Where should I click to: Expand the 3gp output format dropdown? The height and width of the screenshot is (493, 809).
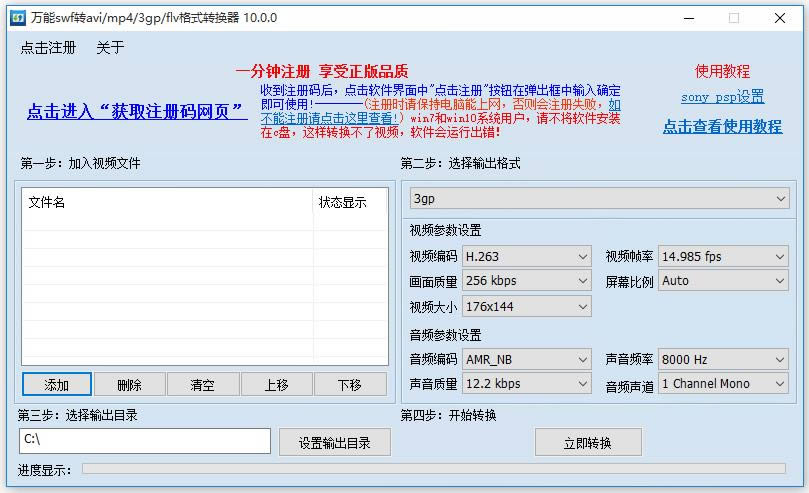point(600,199)
